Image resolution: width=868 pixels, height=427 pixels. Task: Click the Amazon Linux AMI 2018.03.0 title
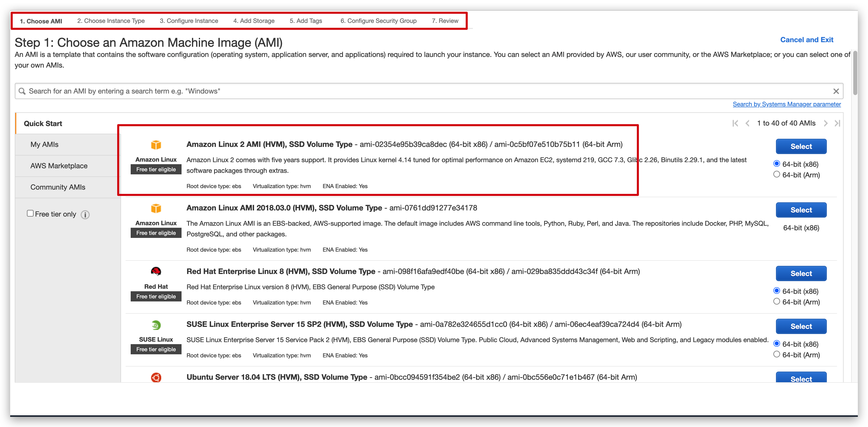(284, 208)
